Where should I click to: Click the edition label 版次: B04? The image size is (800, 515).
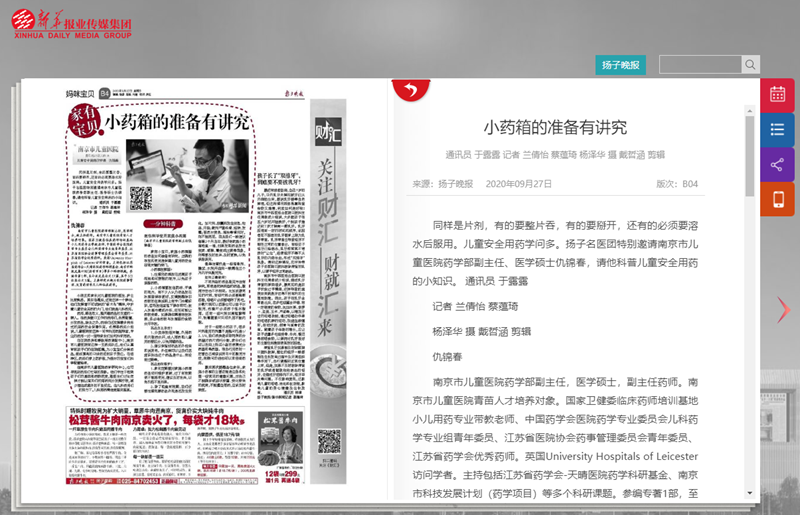(677, 184)
